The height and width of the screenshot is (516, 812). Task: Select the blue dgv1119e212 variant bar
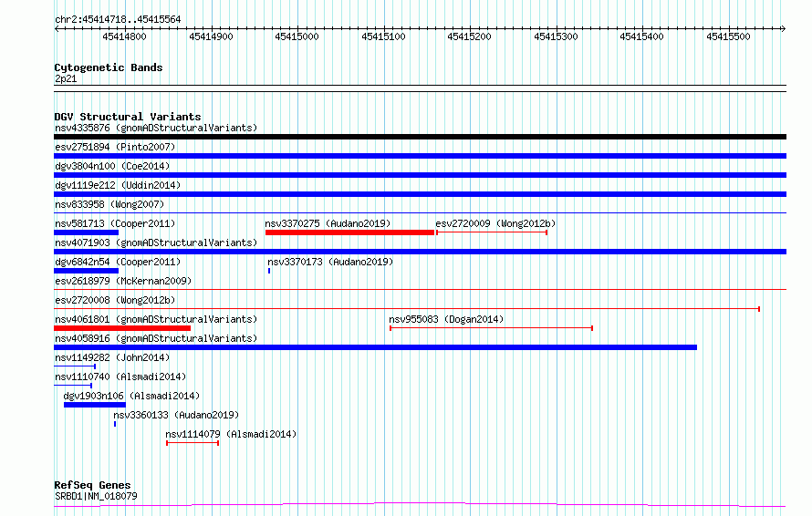pyautogui.click(x=420, y=194)
